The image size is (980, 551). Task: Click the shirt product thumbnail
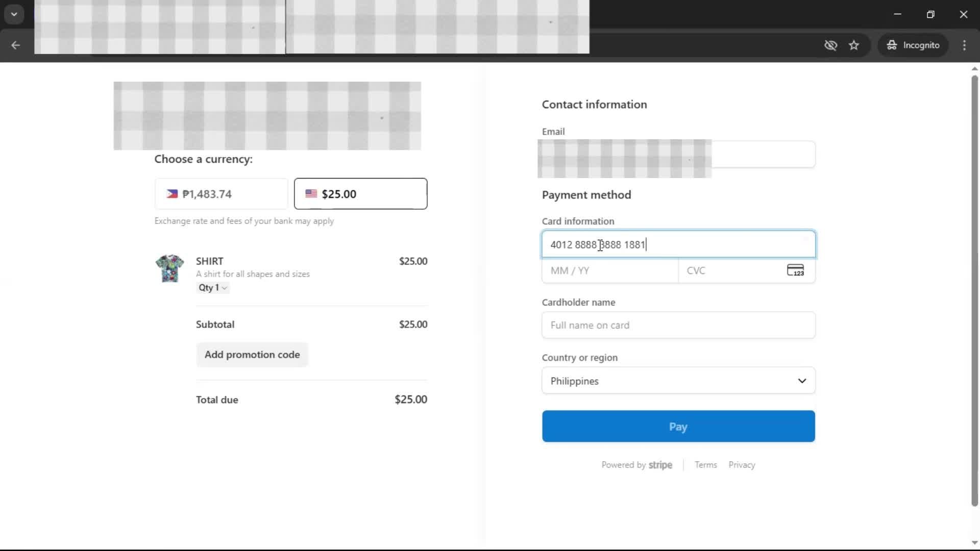169,268
